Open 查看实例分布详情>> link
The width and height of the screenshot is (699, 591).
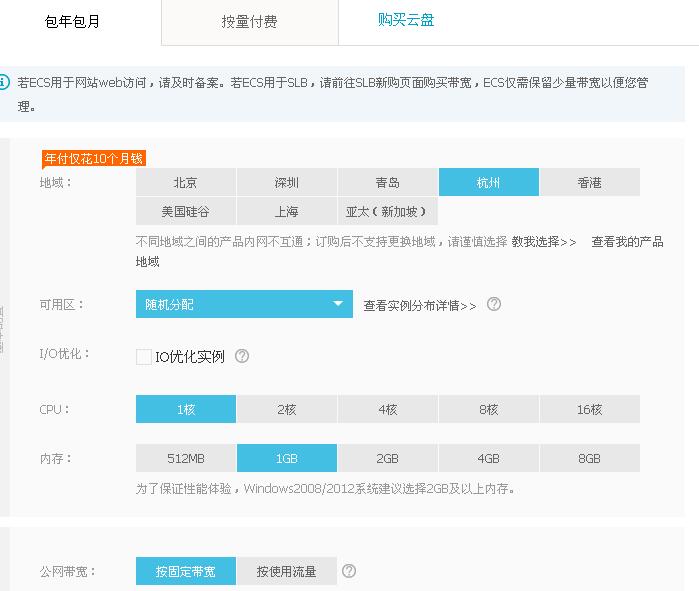(x=420, y=305)
